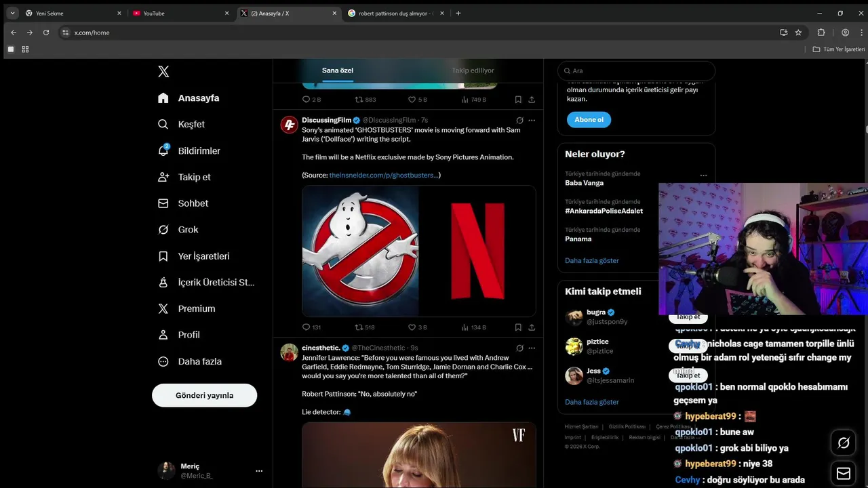The image size is (868, 488).
Task: Open cinesthetic. profile avatar
Action: (290, 352)
